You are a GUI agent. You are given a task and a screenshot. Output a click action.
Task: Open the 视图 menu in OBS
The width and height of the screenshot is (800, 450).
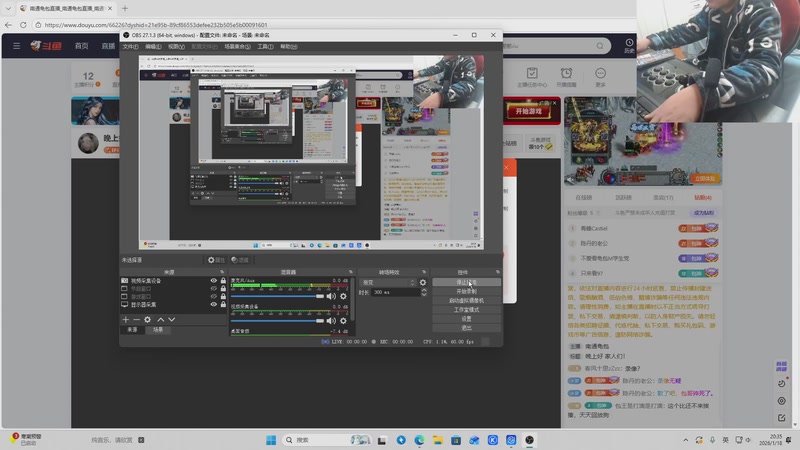click(177, 46)
